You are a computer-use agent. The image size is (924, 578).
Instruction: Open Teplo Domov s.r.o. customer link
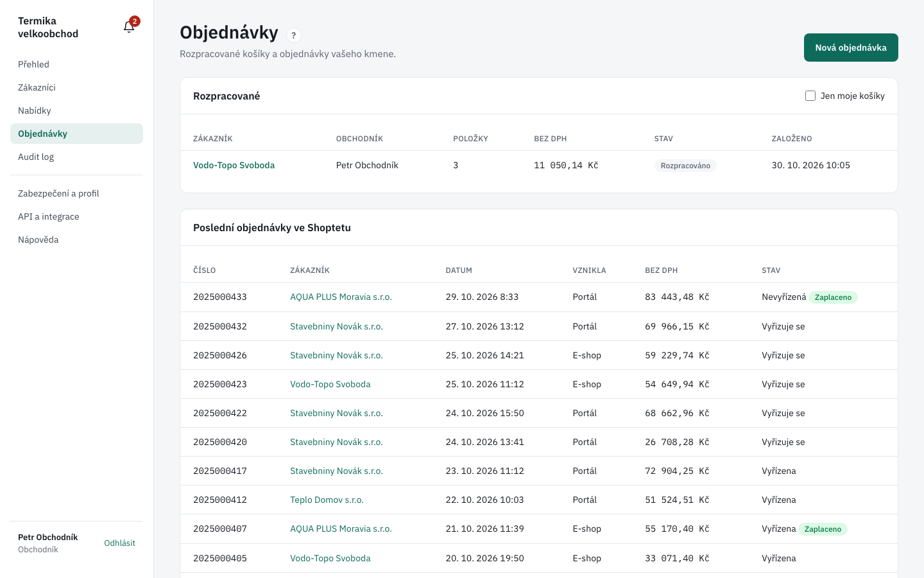tap(327, 500)
